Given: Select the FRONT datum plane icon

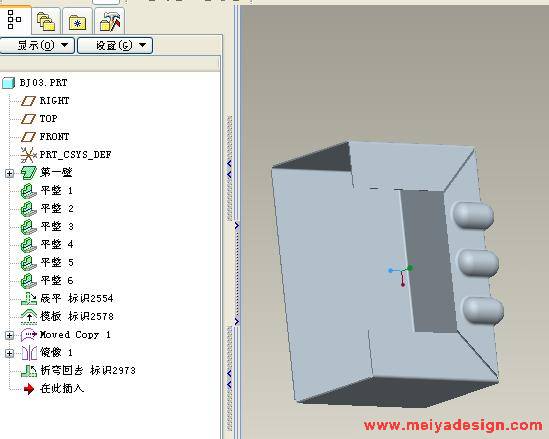Looking at the screenshot, I should click(28, 137).
